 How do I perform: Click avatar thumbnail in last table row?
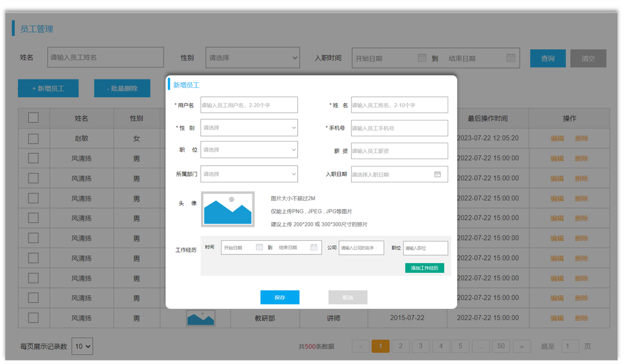tap(200, 318)
